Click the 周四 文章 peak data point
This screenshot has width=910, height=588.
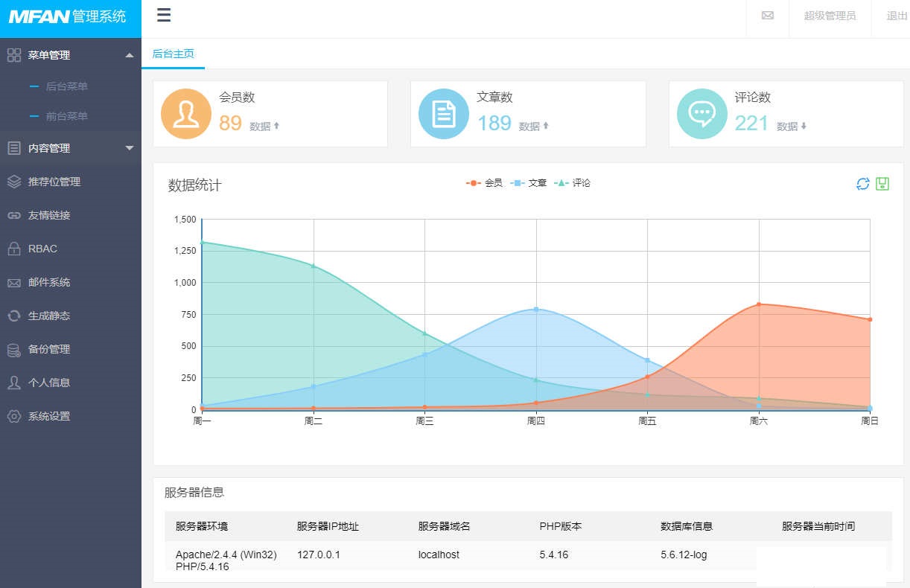(x=536, y=309)
